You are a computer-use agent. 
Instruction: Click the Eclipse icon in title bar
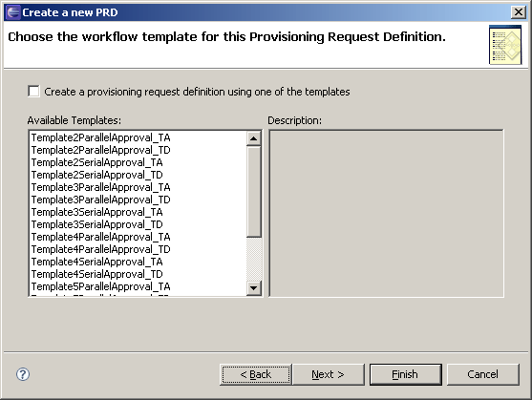click(13, 12)
